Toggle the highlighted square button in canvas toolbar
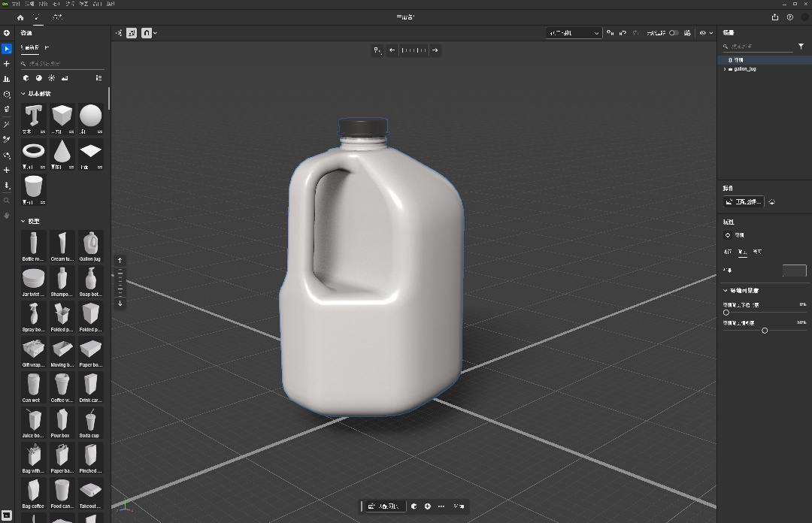Image resolution: width=812 pixels, height=523 pixels. pos(132,33)
